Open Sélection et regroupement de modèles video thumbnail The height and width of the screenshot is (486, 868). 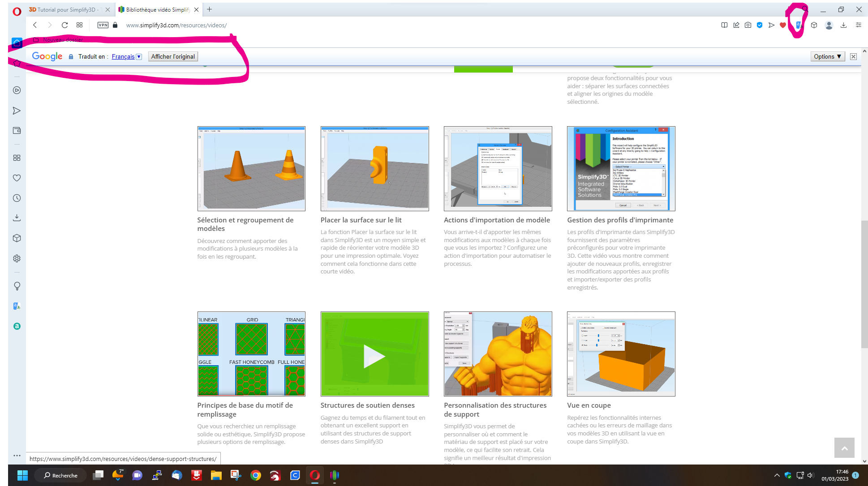click(x=251, y=169)
